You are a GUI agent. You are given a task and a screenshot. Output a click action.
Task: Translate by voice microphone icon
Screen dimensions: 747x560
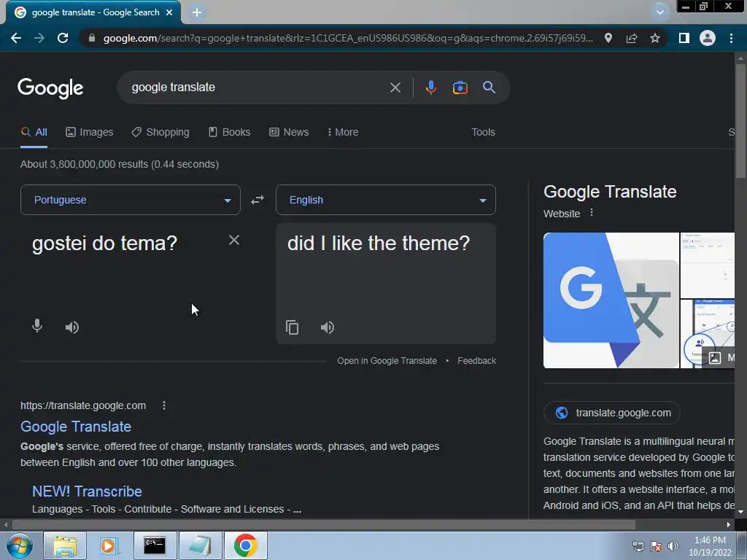click(x=37, y=327)
